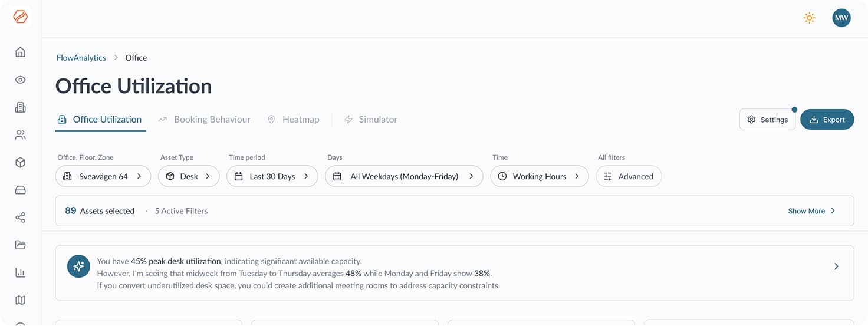The image size is (868, 326).
Task: Open the All Weekdays days filter
Action: (404, 176)
